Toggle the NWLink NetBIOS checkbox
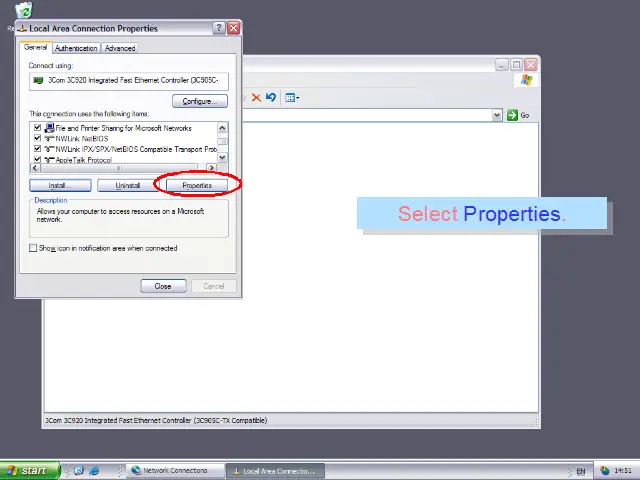This screenshot has width=640, height=480. pos(38,139)
